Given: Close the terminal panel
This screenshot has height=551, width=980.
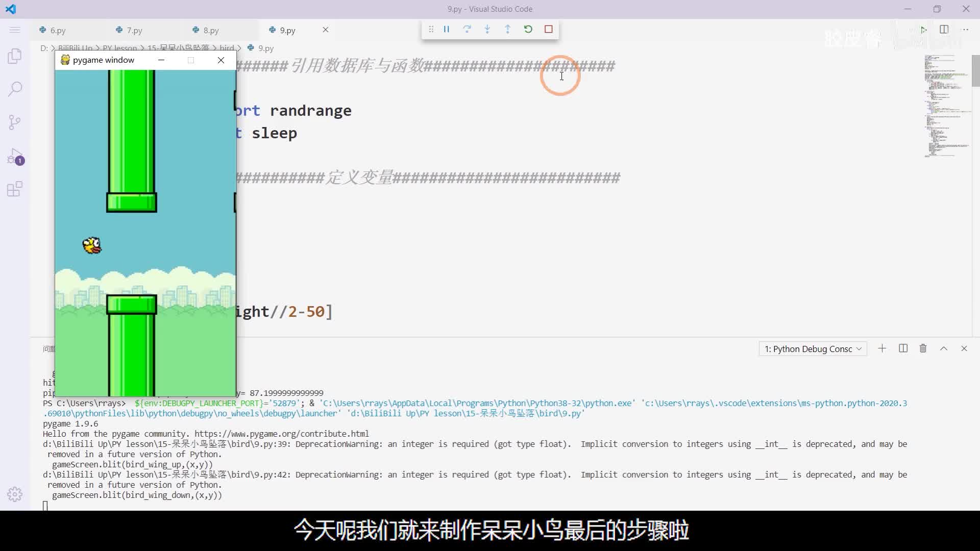Looking at the screenshot, I should tap(964, 348).
